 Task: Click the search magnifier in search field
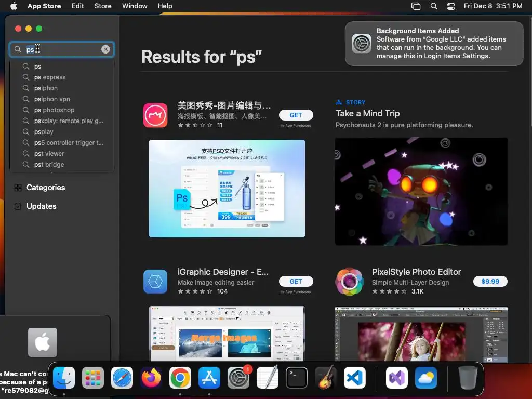[x=18, y=49]
